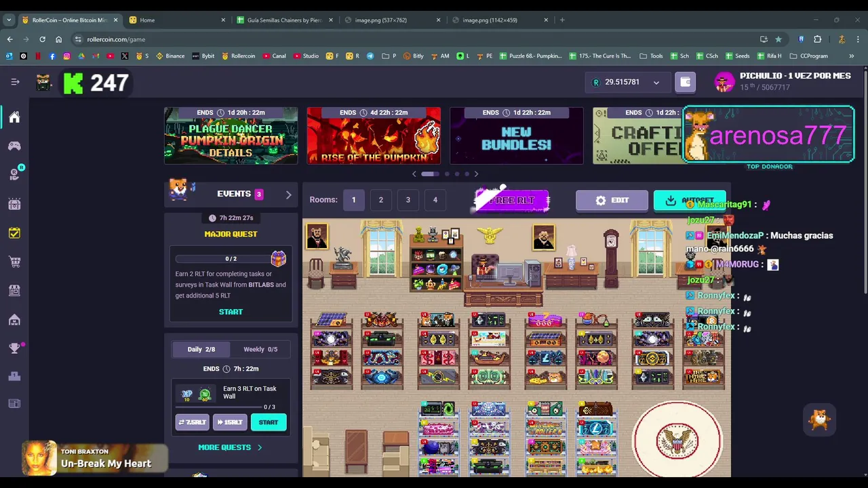Viewport: 868px width, 488px height.
Task: Open the New Bundles banner
Action: click(517, 136)
